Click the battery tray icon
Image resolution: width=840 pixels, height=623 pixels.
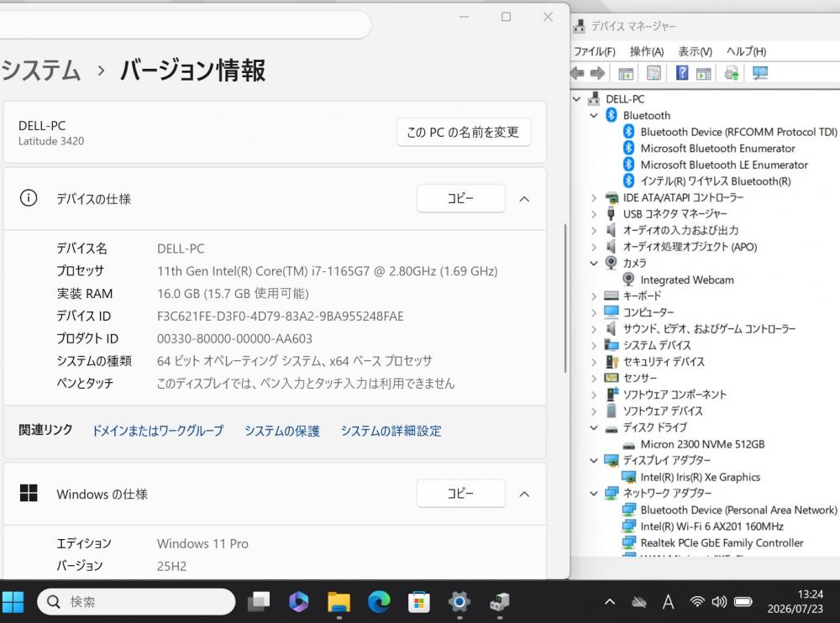tap(743, 601)
